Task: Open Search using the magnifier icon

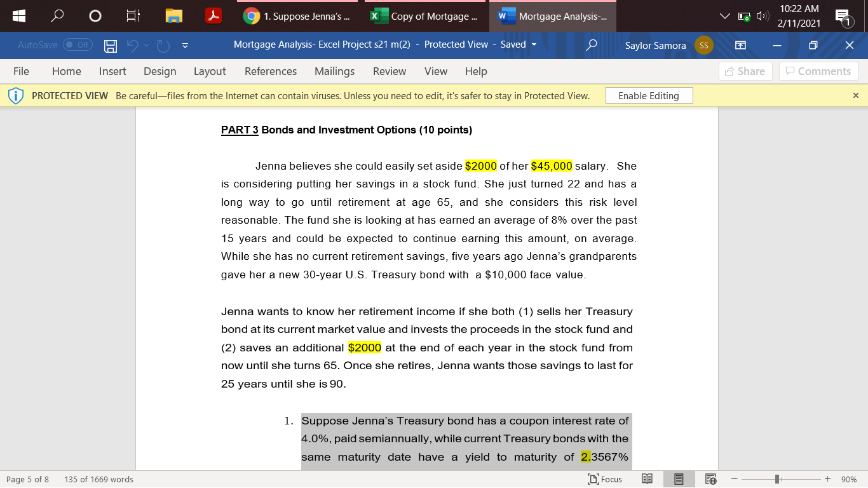Action: (x=591, y=45)
